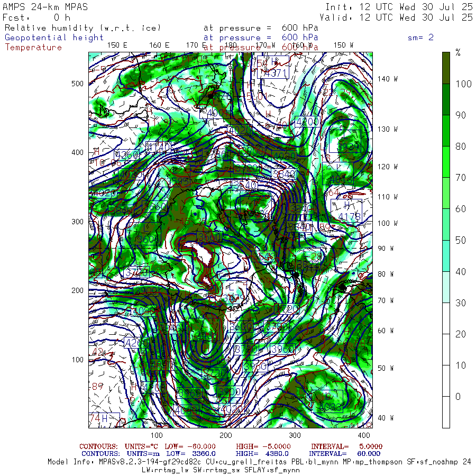The image size is (476, 476).
Task: Click the blue 'HIGH= 4380.0' value
Action: 262,454
